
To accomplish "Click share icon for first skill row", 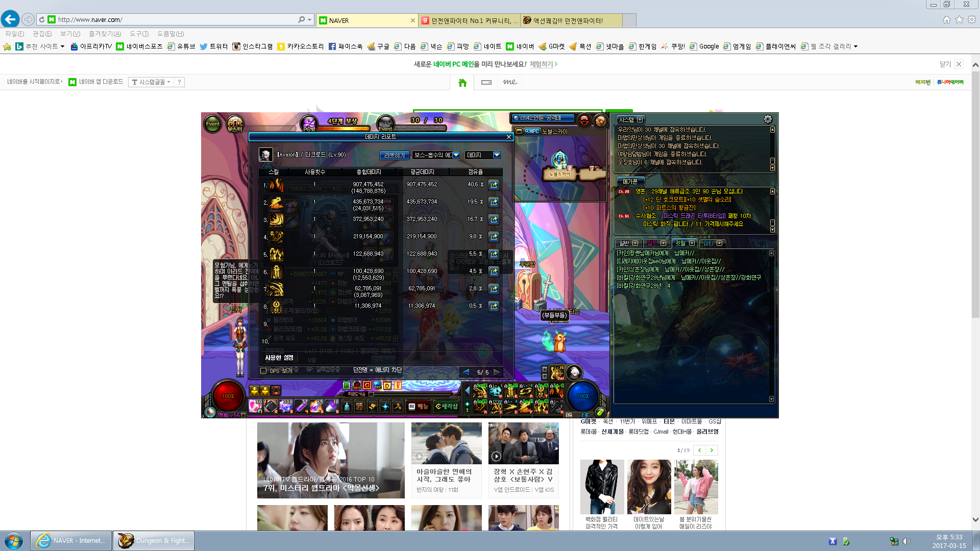I will point(494,185).
